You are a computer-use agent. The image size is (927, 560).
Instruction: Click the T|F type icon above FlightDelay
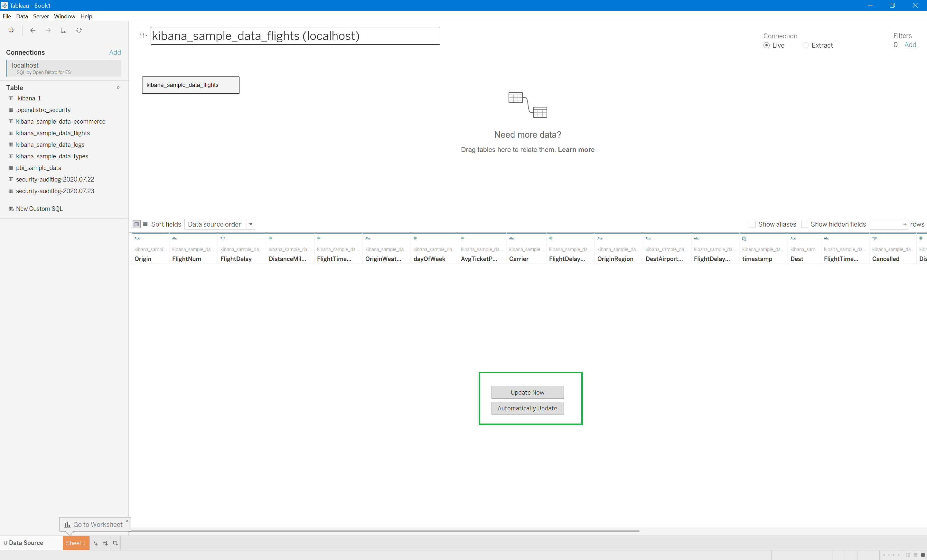click(x=223, y=238)
